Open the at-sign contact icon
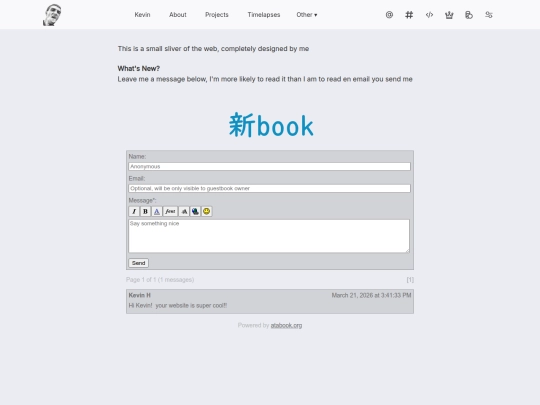 [389, 15]
